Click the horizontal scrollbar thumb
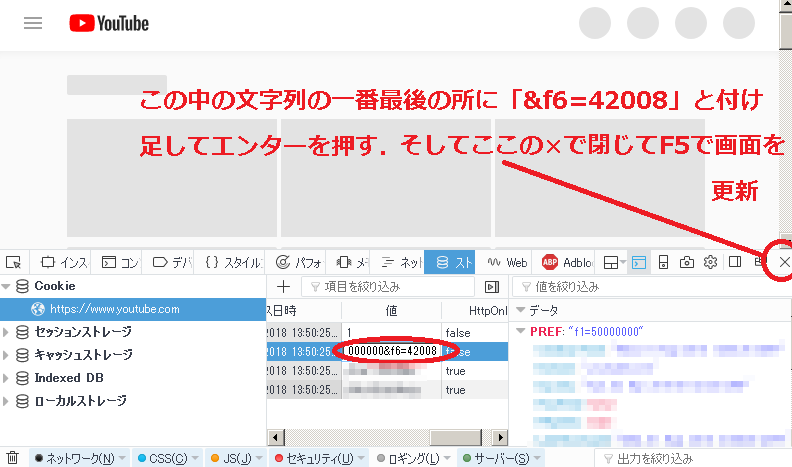Image resolution: width=792 pixels, height=467 pixels. coord(456,437)
